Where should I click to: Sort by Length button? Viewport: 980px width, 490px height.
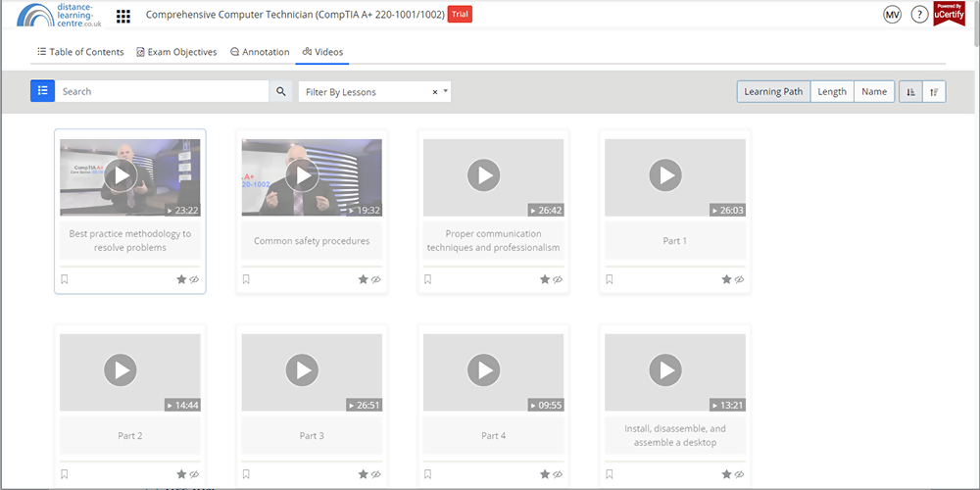[832, 91]
